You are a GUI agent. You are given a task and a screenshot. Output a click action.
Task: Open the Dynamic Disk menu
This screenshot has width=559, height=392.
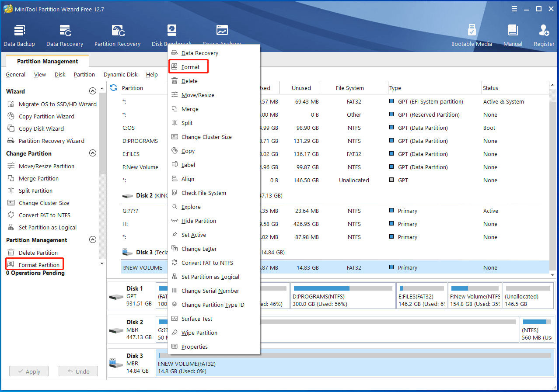120,75
